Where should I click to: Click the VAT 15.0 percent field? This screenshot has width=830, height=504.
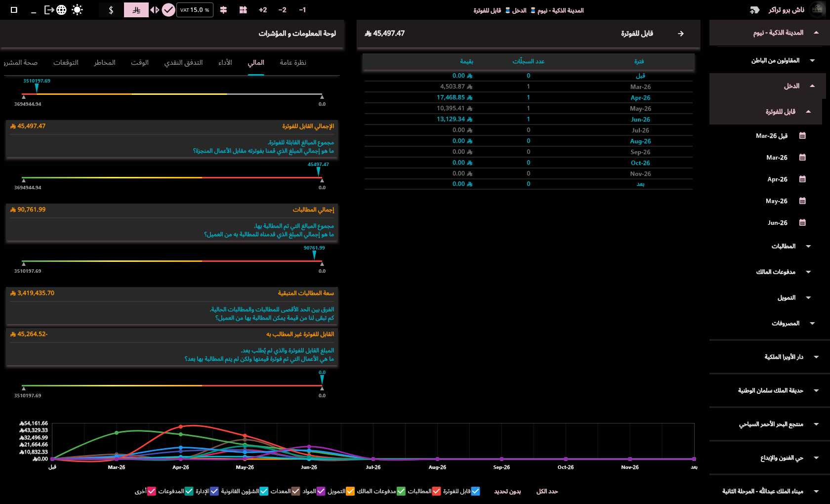tap(195, 10)
